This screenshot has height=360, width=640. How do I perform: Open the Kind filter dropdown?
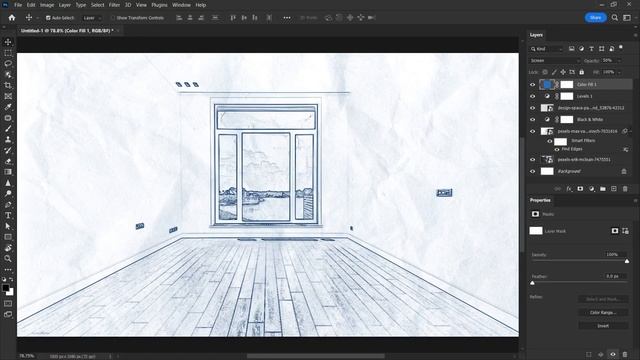(547, 49)
